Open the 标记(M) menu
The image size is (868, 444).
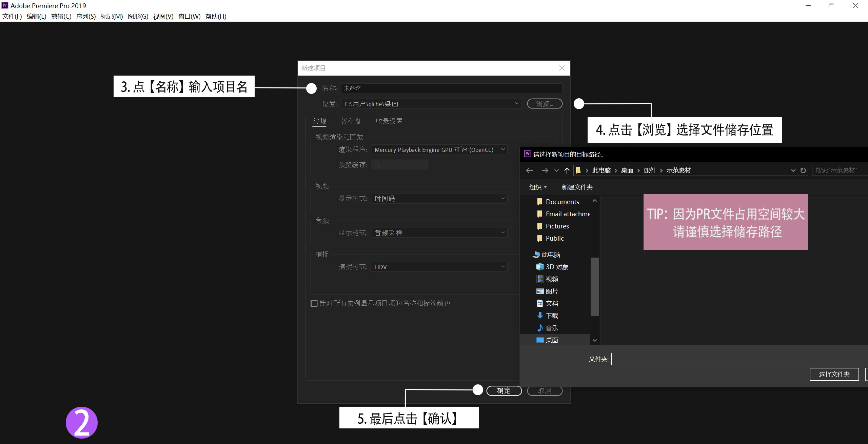click(112, 16)
